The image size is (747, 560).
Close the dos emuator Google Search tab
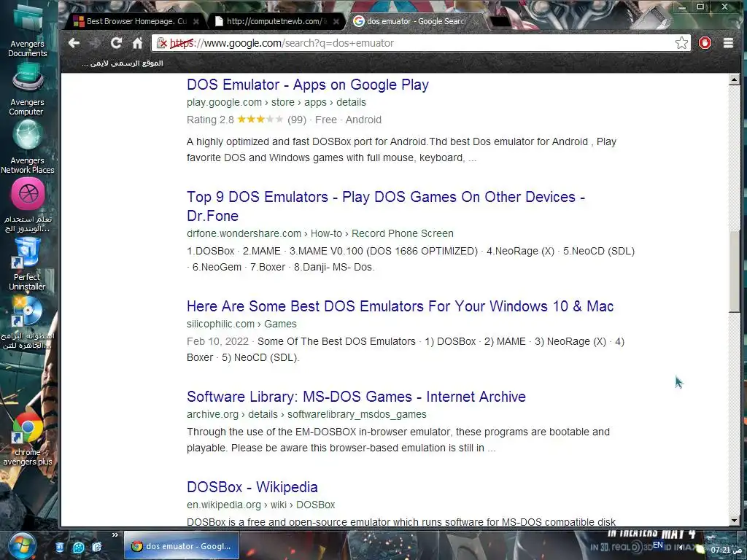pos(476,21)
